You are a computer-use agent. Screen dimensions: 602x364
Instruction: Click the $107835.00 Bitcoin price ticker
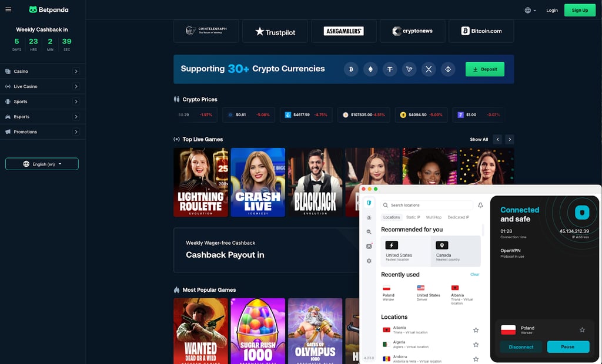[363, 114]
